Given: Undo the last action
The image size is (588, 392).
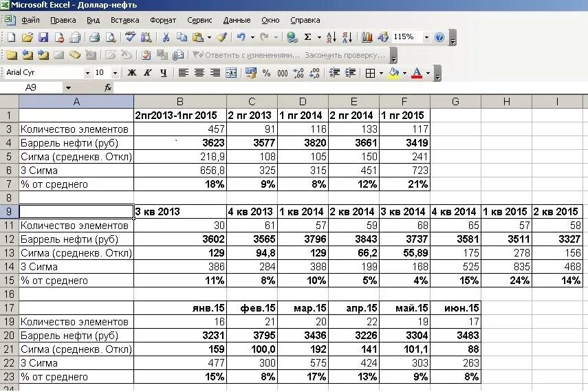Looking at the screenshot, I should (x=241, y=37).
